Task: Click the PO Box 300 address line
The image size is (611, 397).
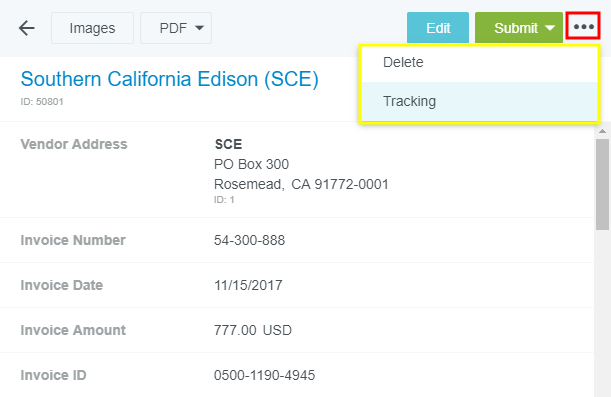Action: pyautogui.click(x=251, y=164)
